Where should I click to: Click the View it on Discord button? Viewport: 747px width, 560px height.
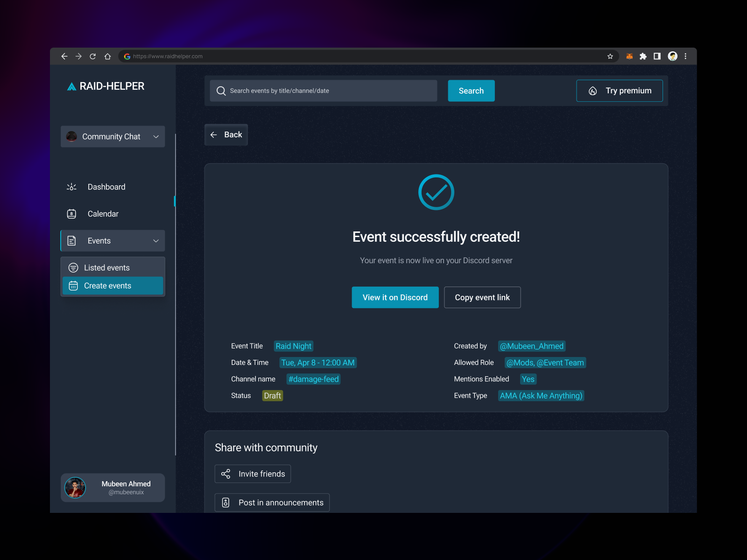[x=395, y=297]
